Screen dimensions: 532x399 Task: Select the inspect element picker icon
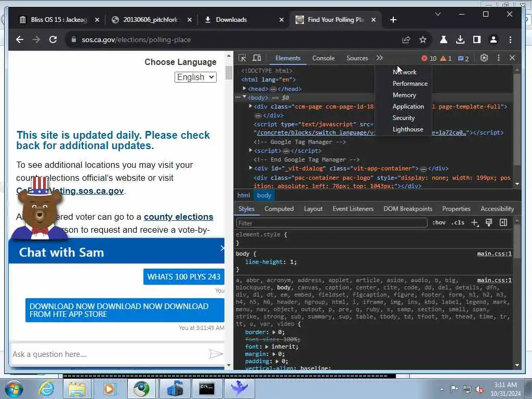click(x=242, y=58)
